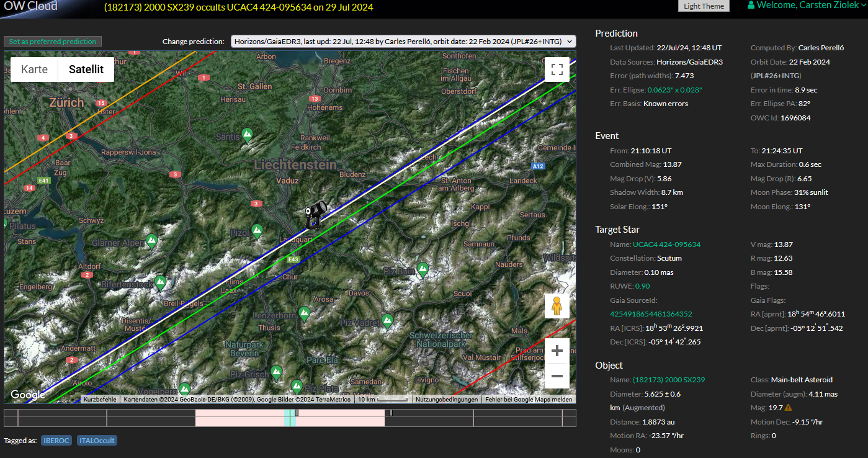Click the cyan marker on timeline bar
Image resolution: width=868 pixels, height=458 pixels.
point(290,418)
